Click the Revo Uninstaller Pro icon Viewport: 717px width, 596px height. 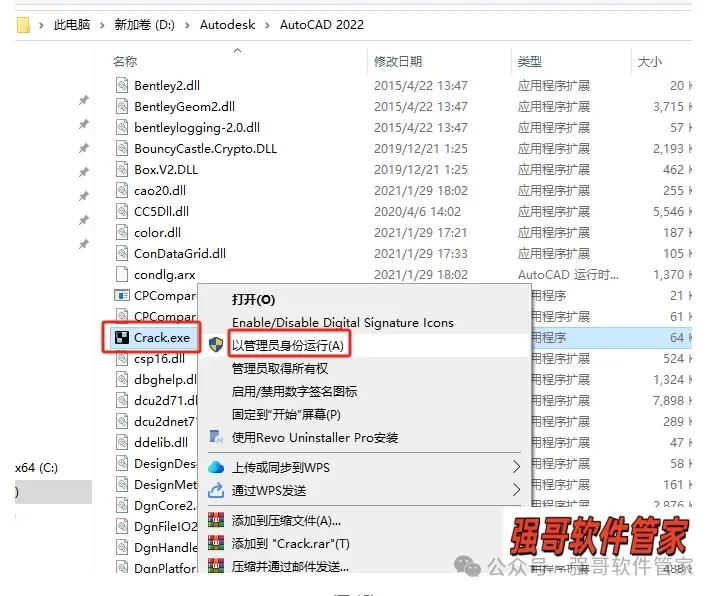pyautogui.click(x=216, y=437)
